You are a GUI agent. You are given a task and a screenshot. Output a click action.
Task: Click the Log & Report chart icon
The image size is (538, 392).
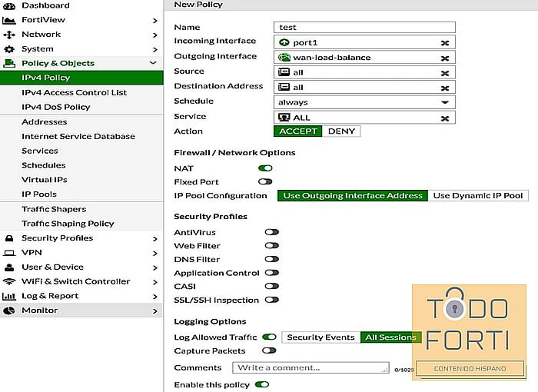(9, 297)
